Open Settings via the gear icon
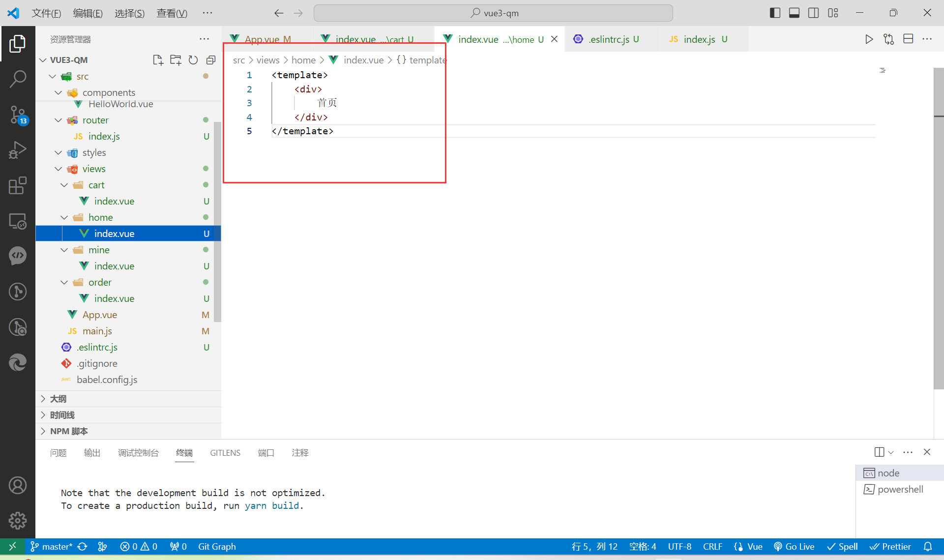The width and height of the screenshot is (944, 560). (x=18, y=521)
